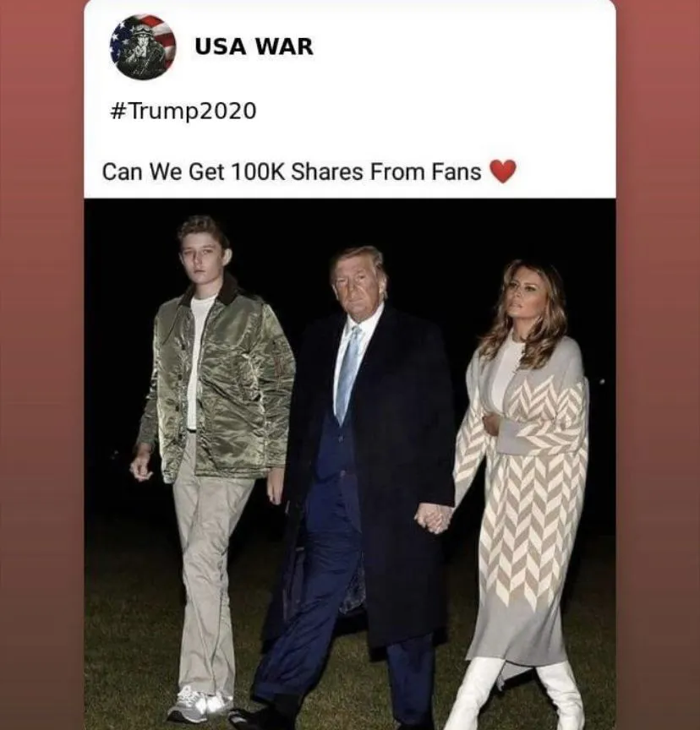Click the '100K' word in the caption
This screenshot has width=700, height=730.
pos(258,172)
